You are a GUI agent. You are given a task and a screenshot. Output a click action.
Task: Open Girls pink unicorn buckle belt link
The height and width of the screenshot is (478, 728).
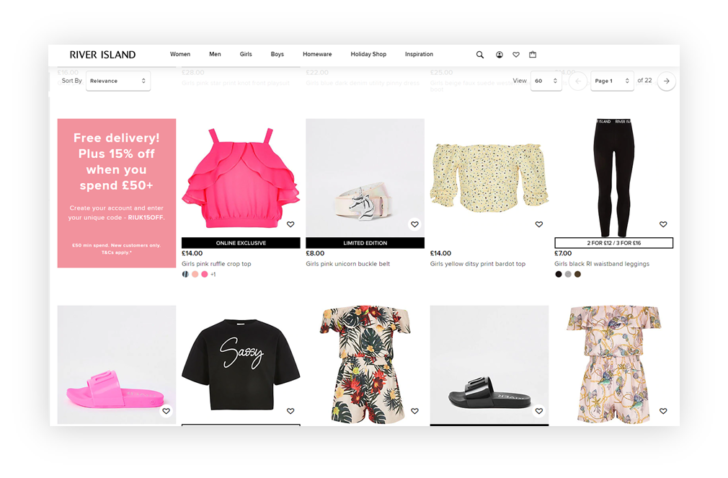point(348,264)
